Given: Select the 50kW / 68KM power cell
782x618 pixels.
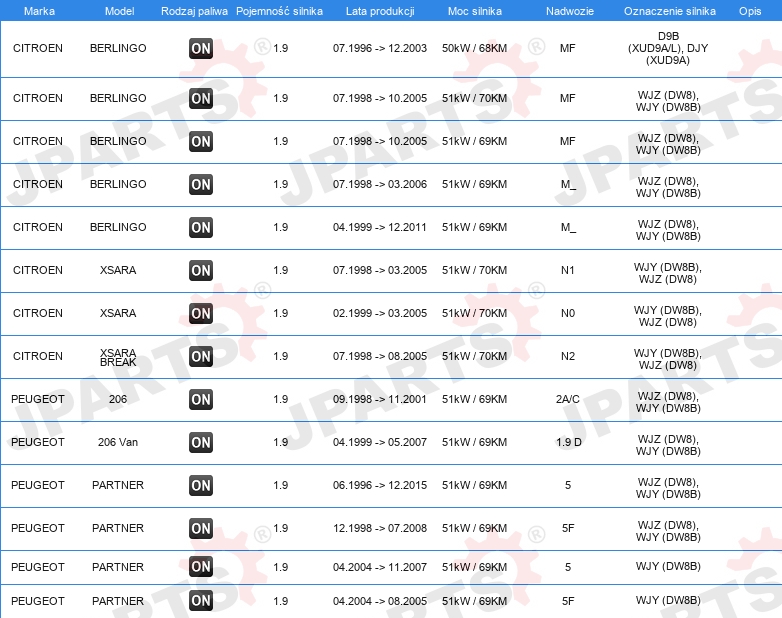Looking at the screenshot, I should [x=474, y=48].
